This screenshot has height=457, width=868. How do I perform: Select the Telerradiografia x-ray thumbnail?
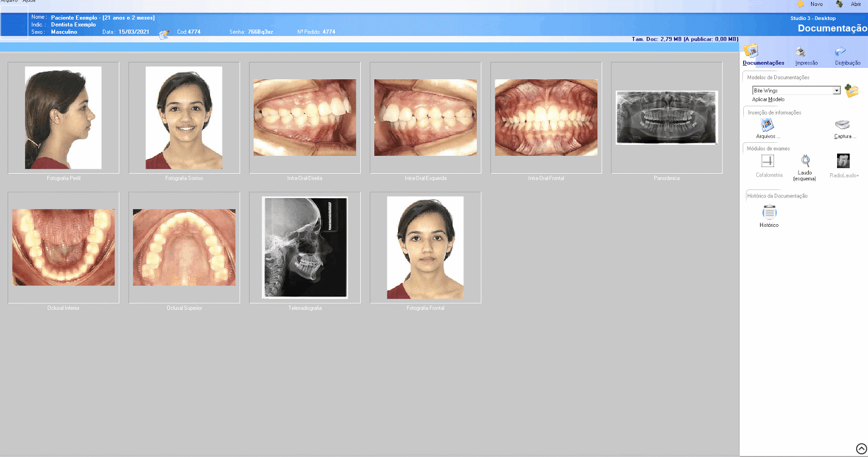[x=305, y=247]
